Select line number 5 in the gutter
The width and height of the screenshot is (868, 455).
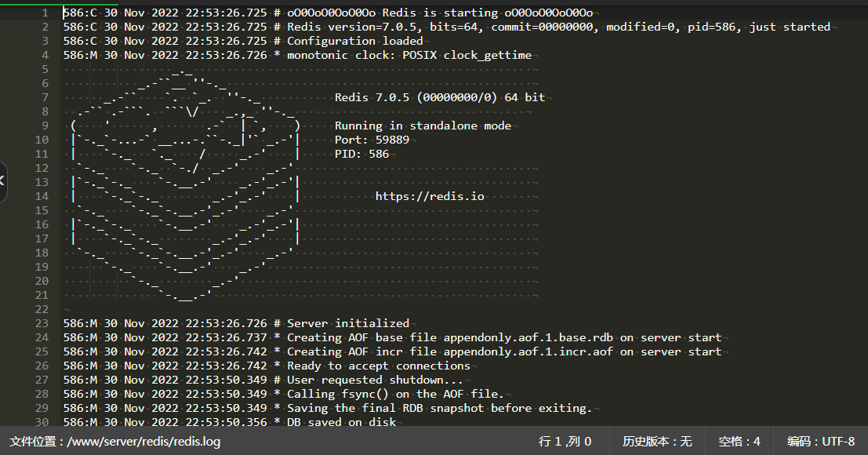pos(45,69)
